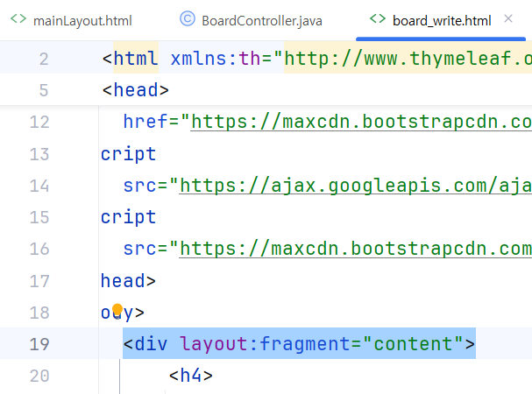Click line number 14 in the gutter
Screen dimensions: 532x394
[39, 186]
